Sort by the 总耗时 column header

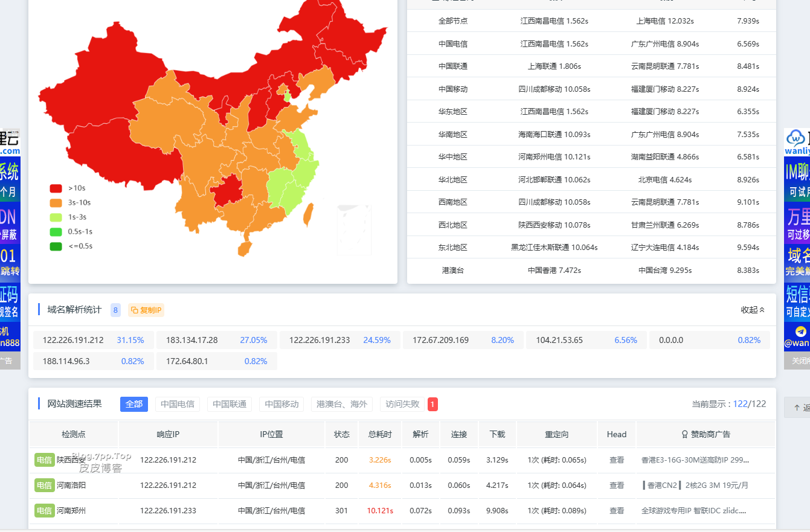pos(380,434)
